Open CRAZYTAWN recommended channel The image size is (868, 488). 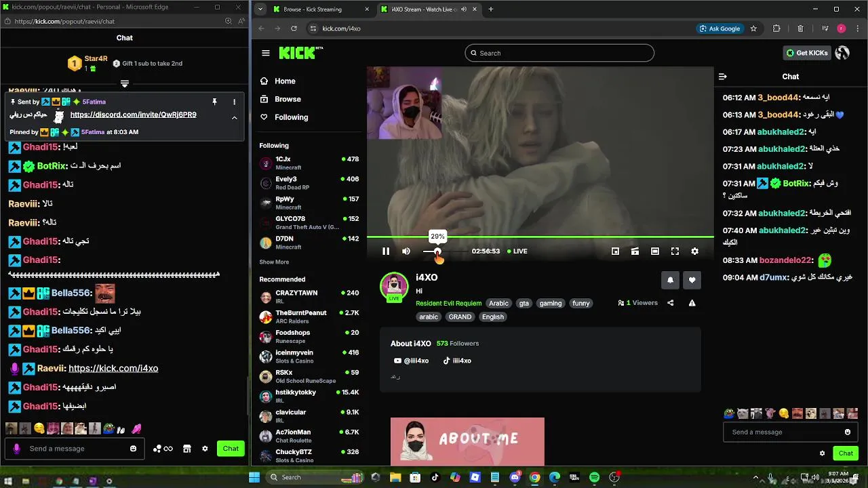tap(309, 297)
